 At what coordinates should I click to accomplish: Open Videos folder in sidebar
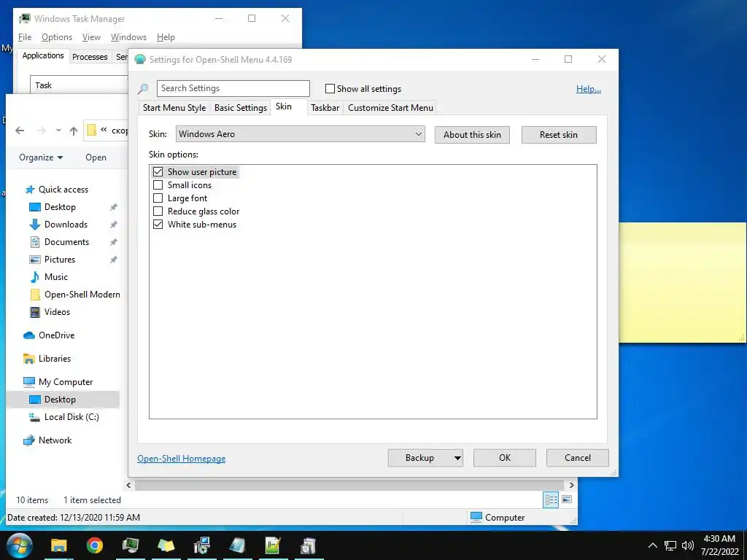click(57, 312)
